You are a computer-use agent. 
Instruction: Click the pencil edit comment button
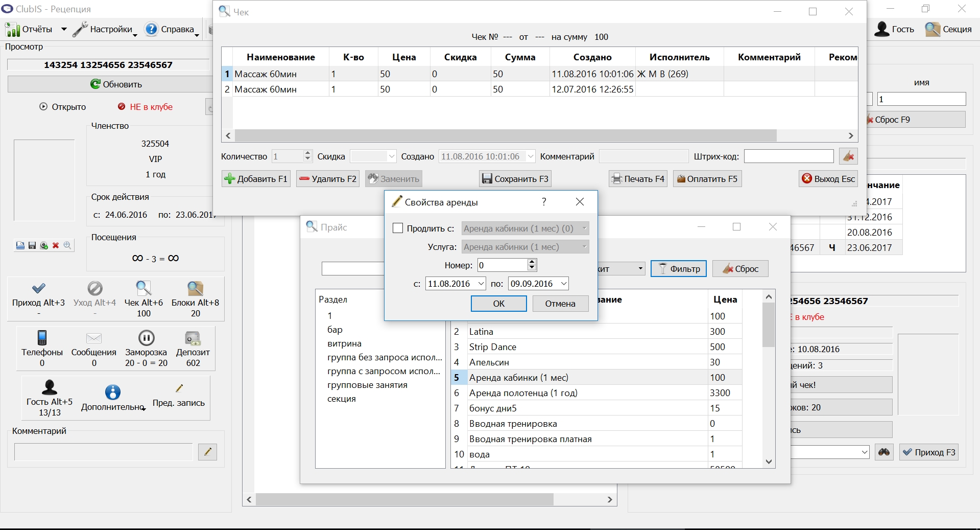coord(207,452)
